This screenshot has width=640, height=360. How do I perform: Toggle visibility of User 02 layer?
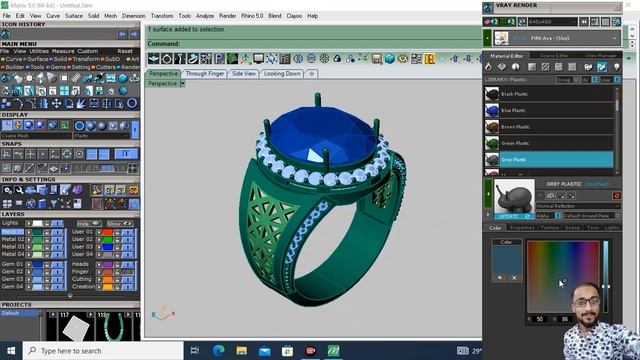127,239
